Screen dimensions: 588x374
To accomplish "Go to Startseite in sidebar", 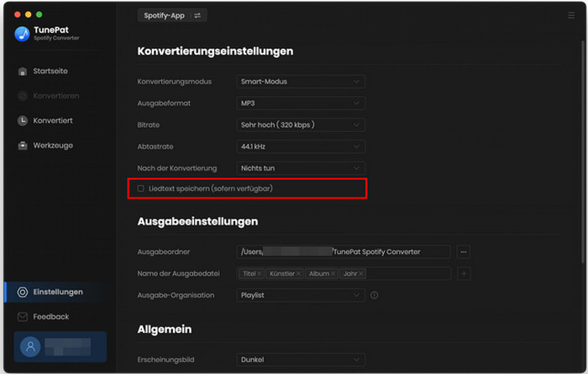I will click(50, 71).
